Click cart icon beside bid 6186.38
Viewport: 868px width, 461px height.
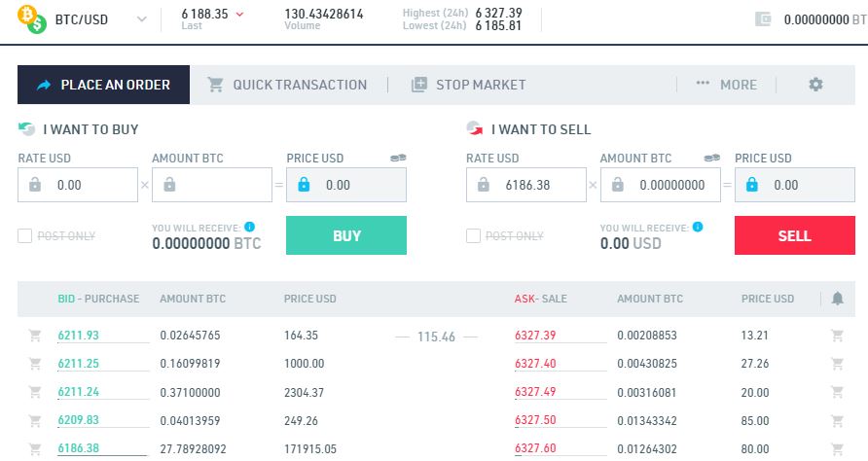click(x=35, y=448)
